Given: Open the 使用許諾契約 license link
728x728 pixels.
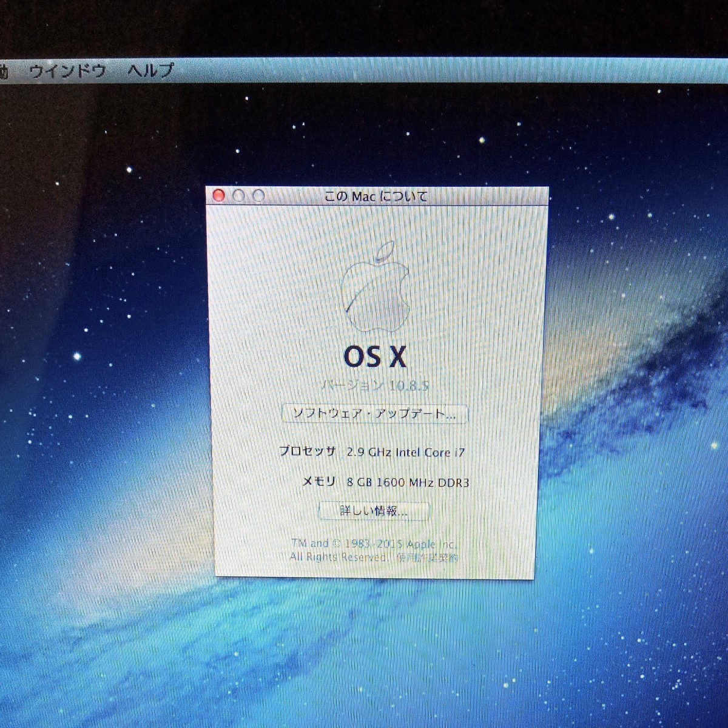Looking at the screenshot, I should tap(428, 557).
